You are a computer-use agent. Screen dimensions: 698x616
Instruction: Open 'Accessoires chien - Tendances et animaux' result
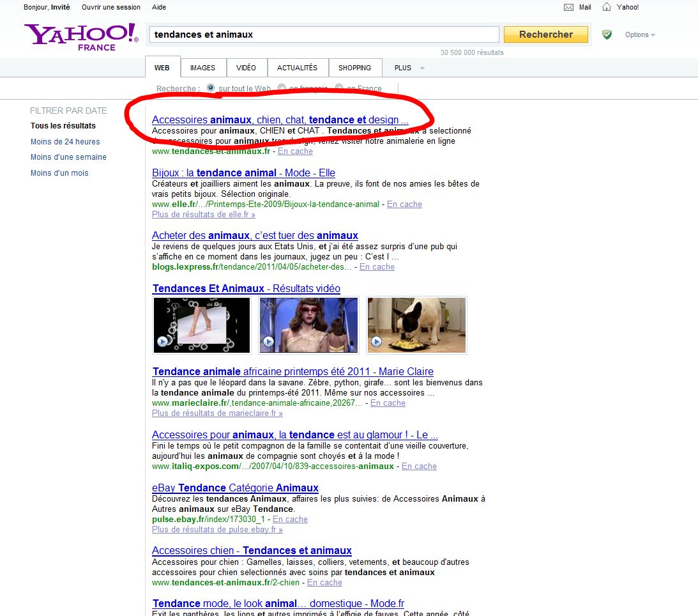point(252,551)
